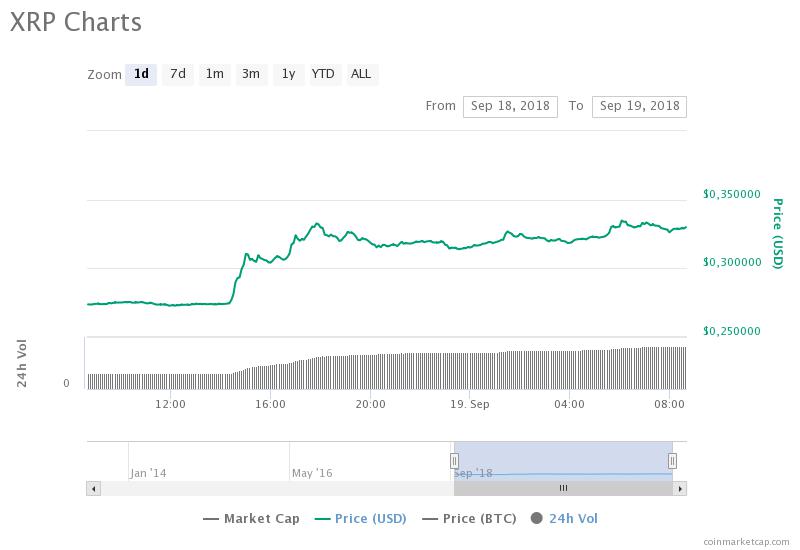Screen dimensions: 800x550
Task: Switch chart to YTD view
Action: [323, 74]
